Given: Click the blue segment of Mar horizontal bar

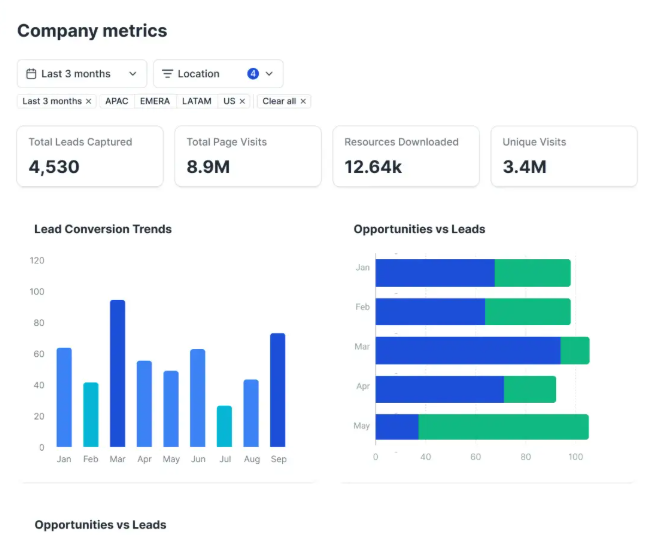Looking at the screenshot, I should pyautogui.click(x=468, y=350).
